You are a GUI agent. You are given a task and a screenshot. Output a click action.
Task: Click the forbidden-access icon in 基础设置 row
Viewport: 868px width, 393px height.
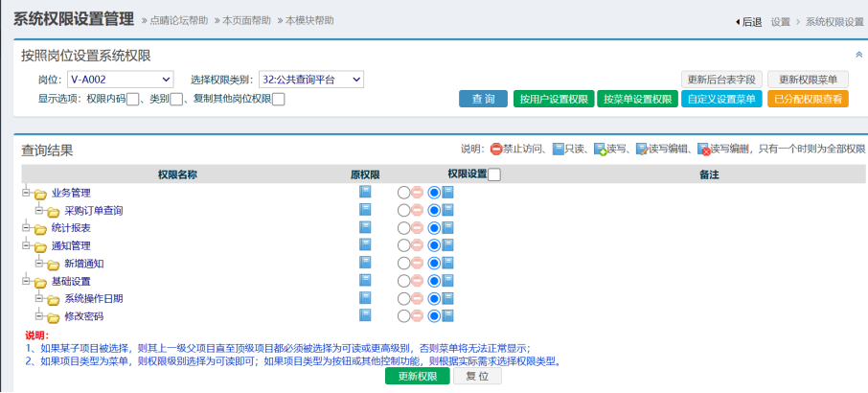pyautogui.click(x=418, y=281)
